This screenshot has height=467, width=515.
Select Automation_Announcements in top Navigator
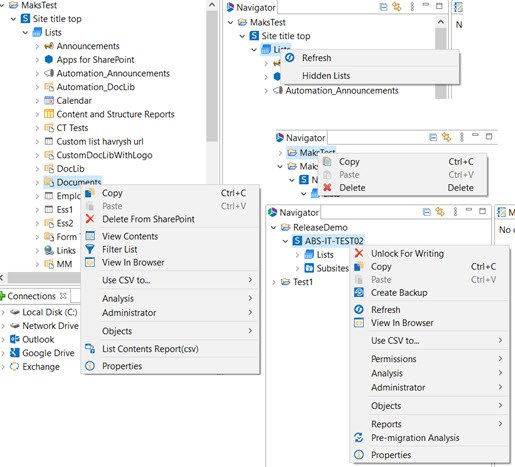click(x=342, y=91)
